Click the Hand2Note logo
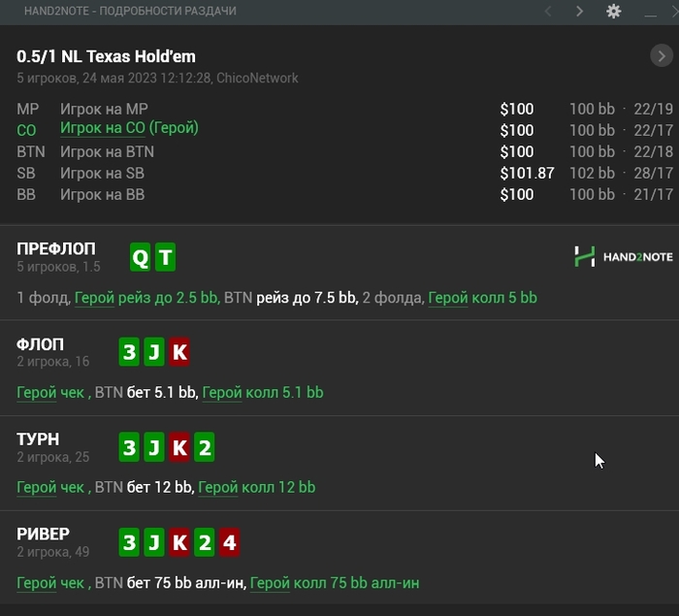The width and height of the screenshot is (679, 616). 623,256
